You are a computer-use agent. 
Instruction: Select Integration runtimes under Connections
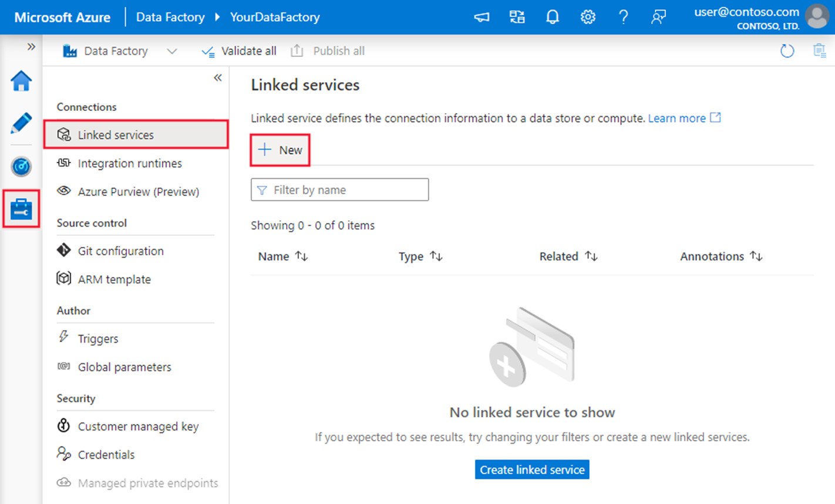[x=129, y=163]
